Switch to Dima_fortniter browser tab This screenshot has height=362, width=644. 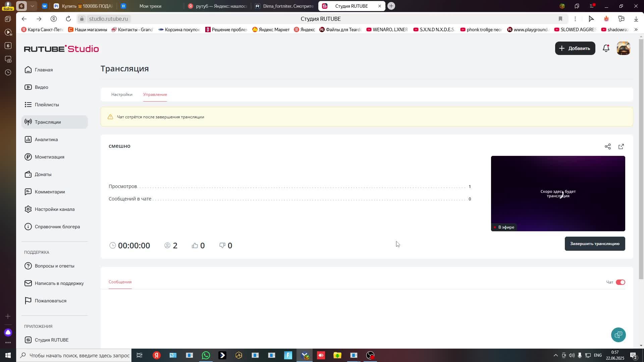pyautogui.click(x=284, y=6)
